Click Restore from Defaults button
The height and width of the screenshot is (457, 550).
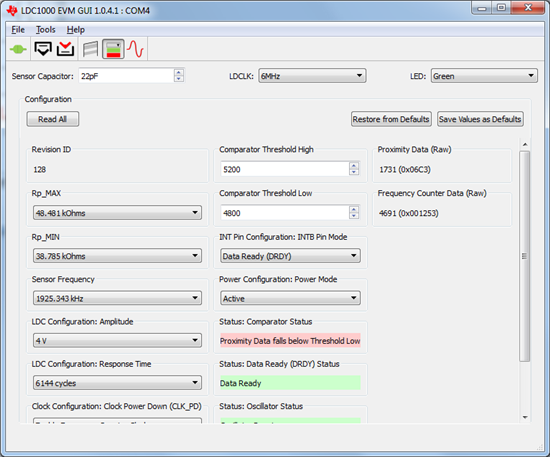[391, 119]
